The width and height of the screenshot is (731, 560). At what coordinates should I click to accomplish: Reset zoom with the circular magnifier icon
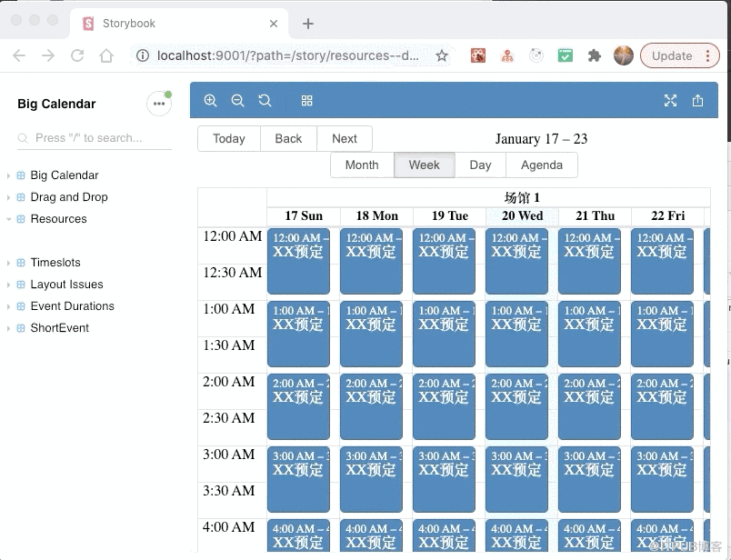[x=265, y=100]
